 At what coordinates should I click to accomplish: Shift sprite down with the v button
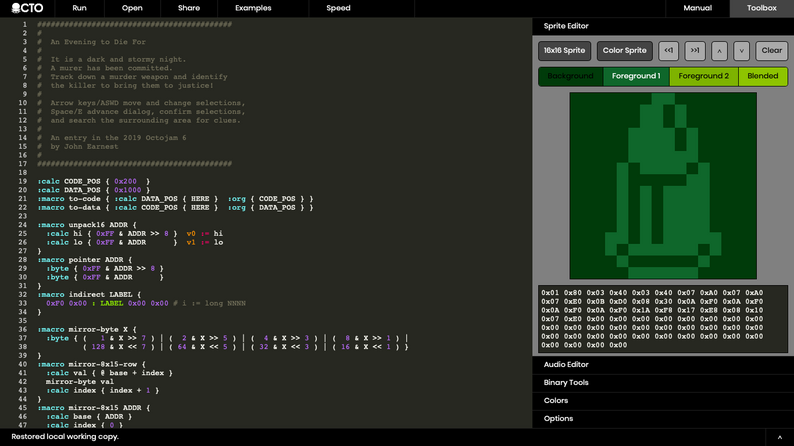pos(741,50)
